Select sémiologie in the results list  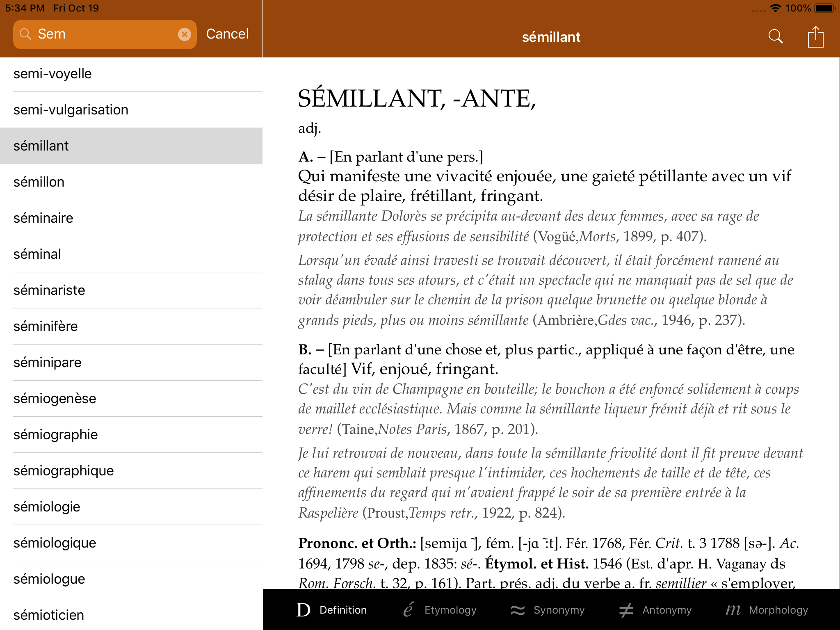[47, 507]
